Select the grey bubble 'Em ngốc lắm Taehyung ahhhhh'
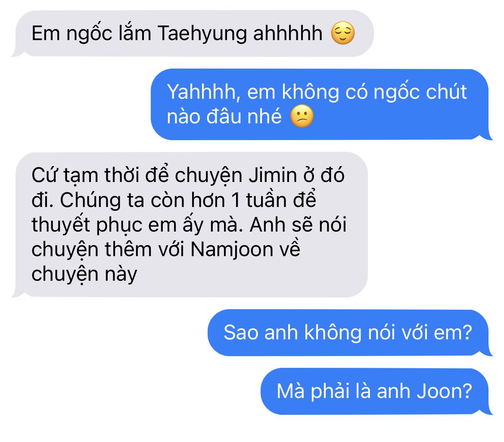504x442 pixels. pyautogui.click(x=192, y=34)
